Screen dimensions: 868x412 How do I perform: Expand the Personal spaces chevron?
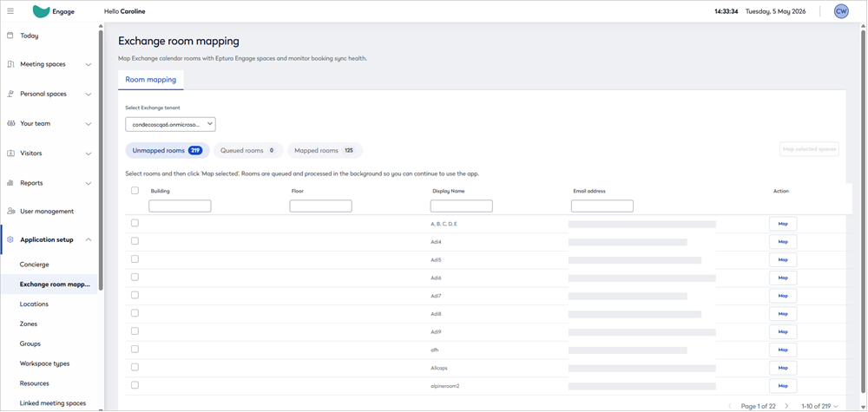(89, 94)
